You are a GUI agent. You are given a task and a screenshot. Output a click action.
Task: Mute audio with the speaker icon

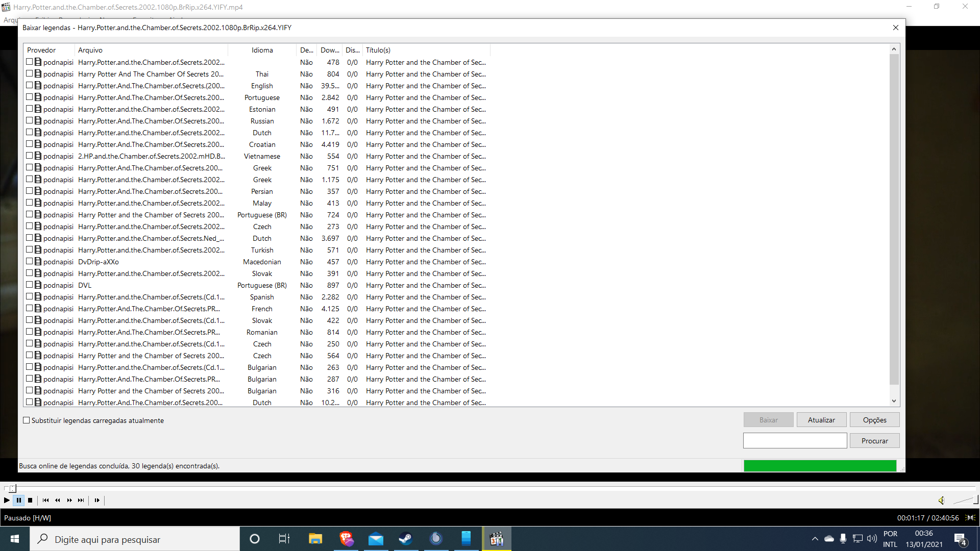(x=941, y=500)
